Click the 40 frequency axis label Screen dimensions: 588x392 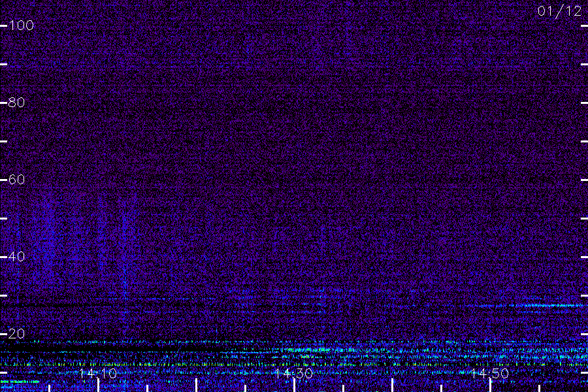tap(16, 257)
